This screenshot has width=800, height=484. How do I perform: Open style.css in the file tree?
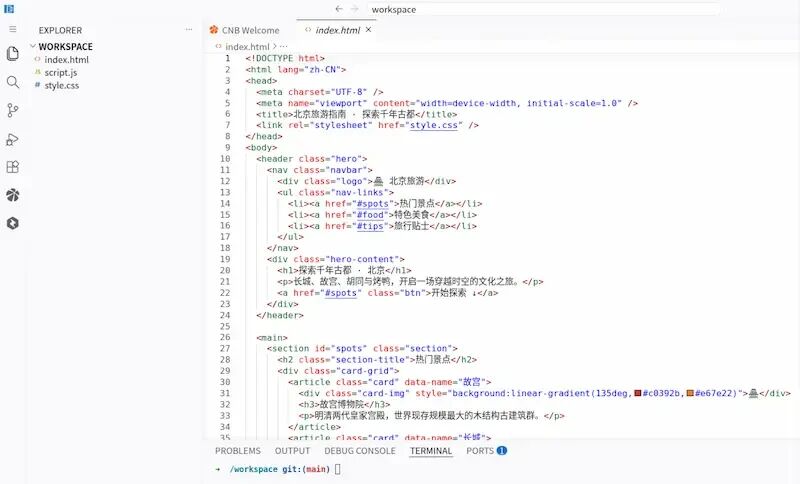point(61,85)
